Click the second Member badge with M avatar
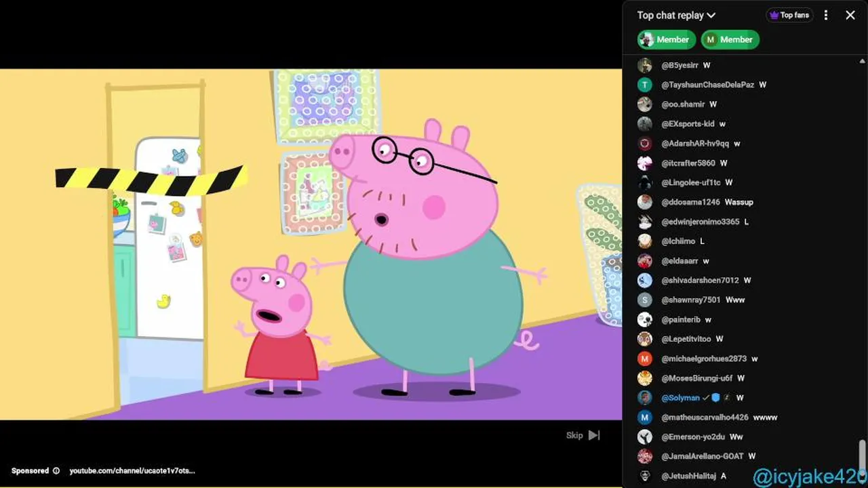868x488 pixels. (x=730, y=39)
